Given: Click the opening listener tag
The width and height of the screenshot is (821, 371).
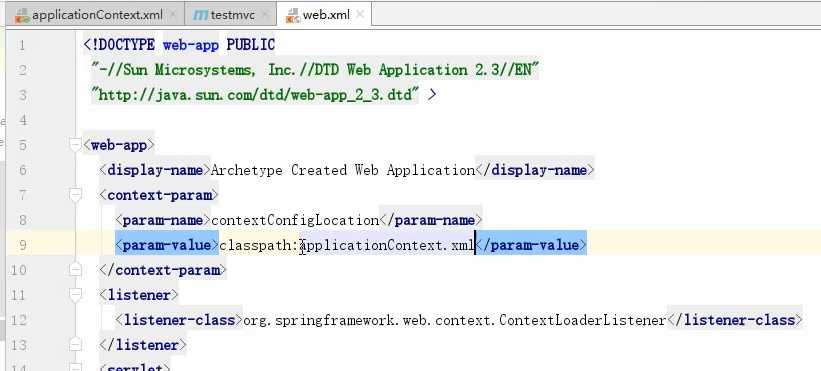Looking at the screenshot, I should (x=139, y=296).
